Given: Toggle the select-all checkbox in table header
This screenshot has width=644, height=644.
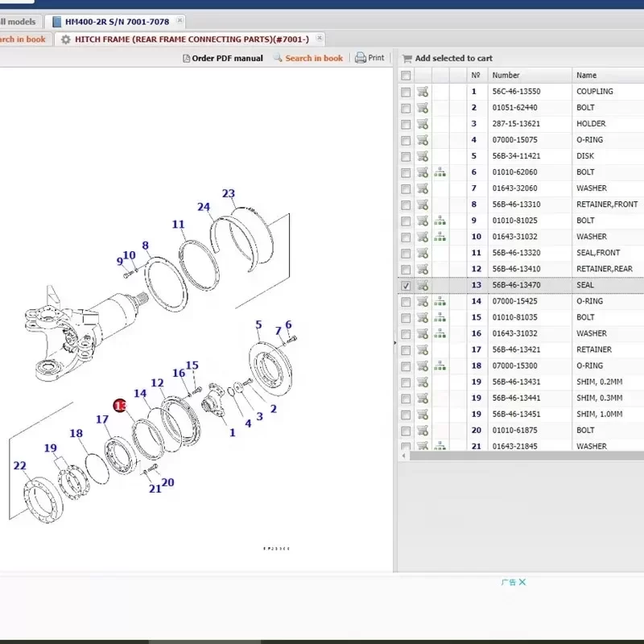Looking at the screenshot, I should pos(406,76).
